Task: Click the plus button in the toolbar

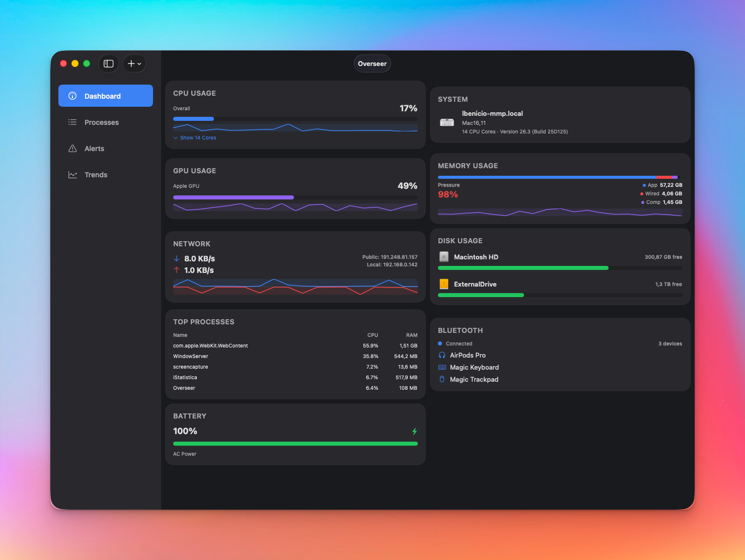Action: [x=131, y=63]
